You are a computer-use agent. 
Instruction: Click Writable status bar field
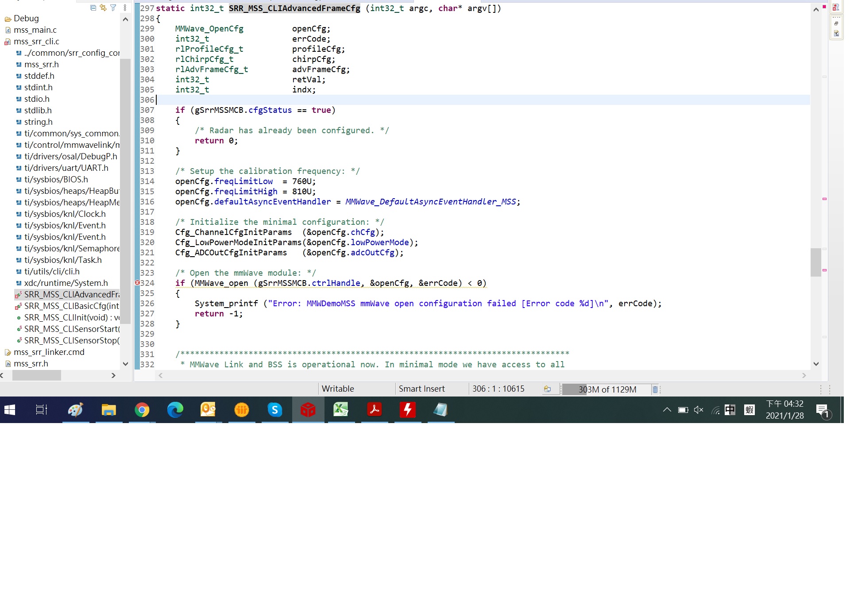click(338, 389)
